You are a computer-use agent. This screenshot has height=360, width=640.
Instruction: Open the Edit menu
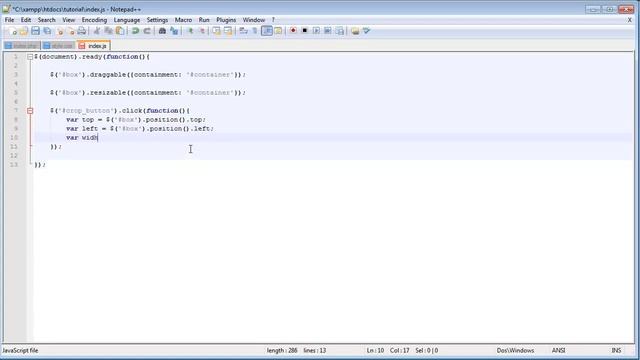point(26,20)
